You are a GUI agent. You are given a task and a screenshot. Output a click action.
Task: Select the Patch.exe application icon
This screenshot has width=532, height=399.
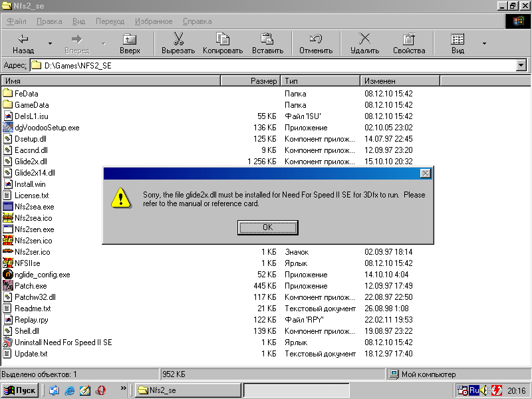coord(7,286)
